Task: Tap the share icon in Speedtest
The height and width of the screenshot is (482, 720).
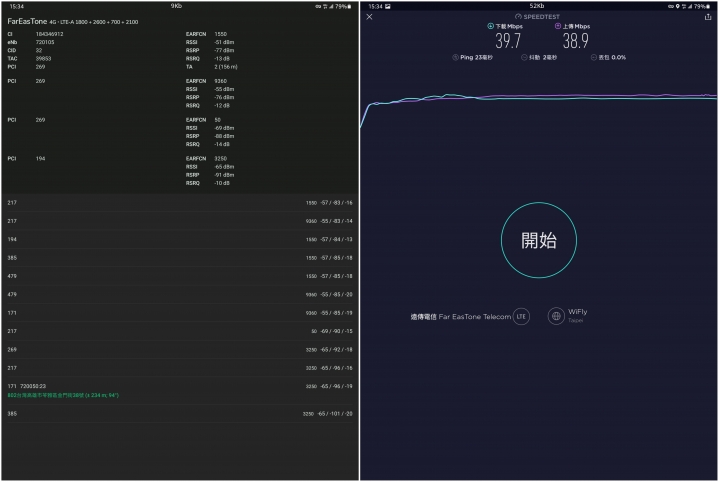Action: coord(708,17)
